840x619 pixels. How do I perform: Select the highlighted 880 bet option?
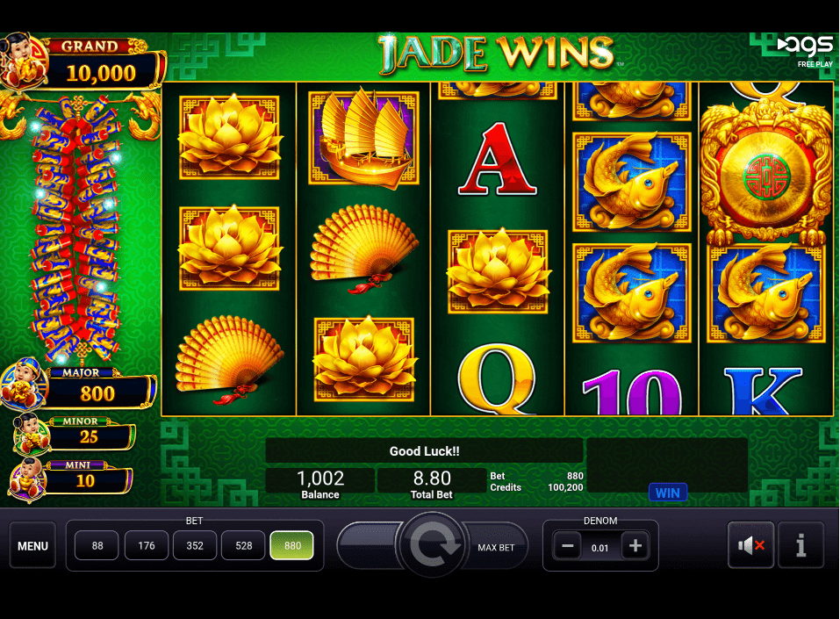(292, 545)
